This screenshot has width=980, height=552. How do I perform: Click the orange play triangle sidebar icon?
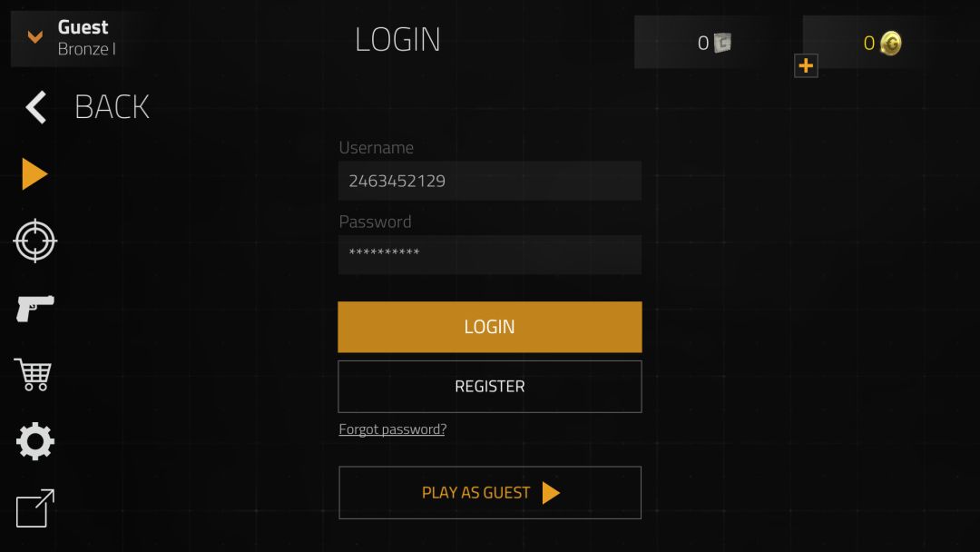pyautogui.click(x=34, y=173)
